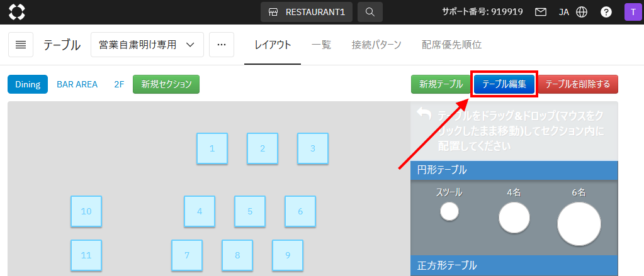The image size is (644, 276).
Task: Click the search magnifier icon
Action: (x=370, y=12)
